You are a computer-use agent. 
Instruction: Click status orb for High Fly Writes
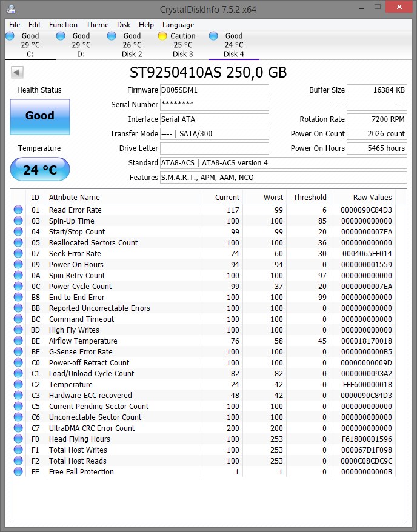coord(18,330)
